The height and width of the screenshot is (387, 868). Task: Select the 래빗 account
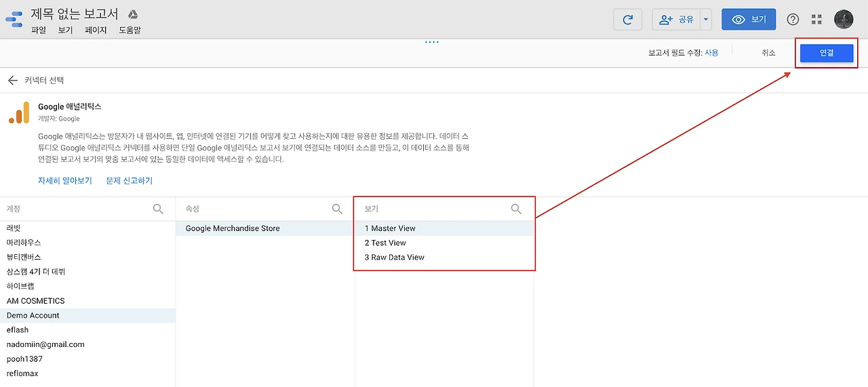87,228
